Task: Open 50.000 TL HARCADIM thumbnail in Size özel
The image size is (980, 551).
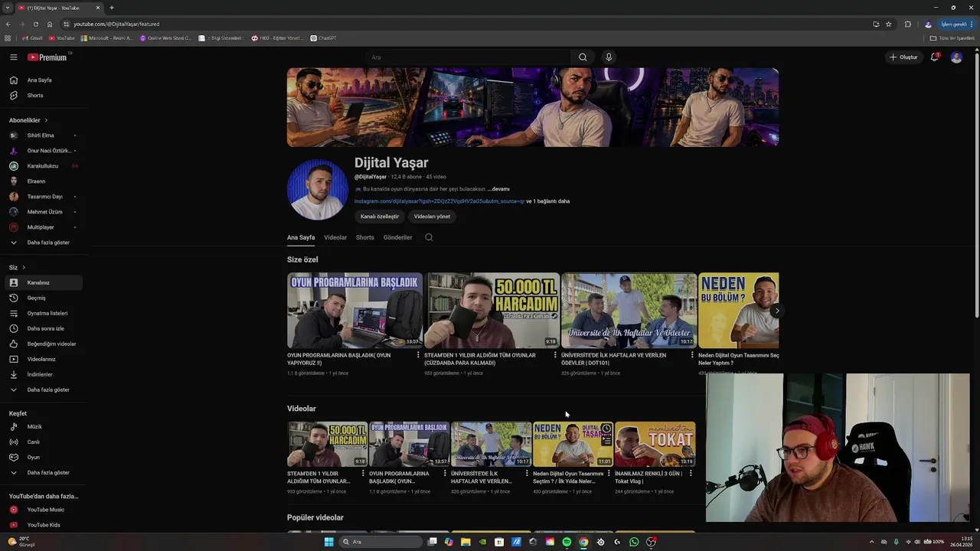Action: (492, 311)
